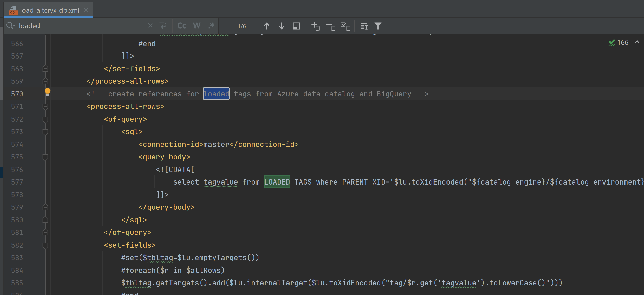Collapse the query-body fold at line 575
Viewport: 644px width, 295px height.
[45, 157]
